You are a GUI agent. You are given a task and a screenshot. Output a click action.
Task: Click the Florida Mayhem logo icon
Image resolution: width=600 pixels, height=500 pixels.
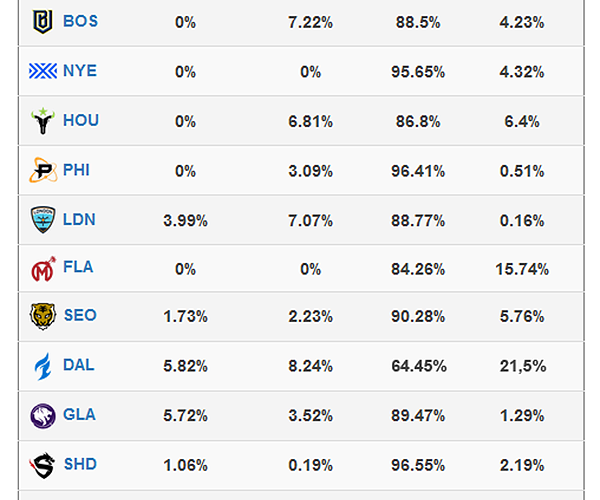pos(44,268)
